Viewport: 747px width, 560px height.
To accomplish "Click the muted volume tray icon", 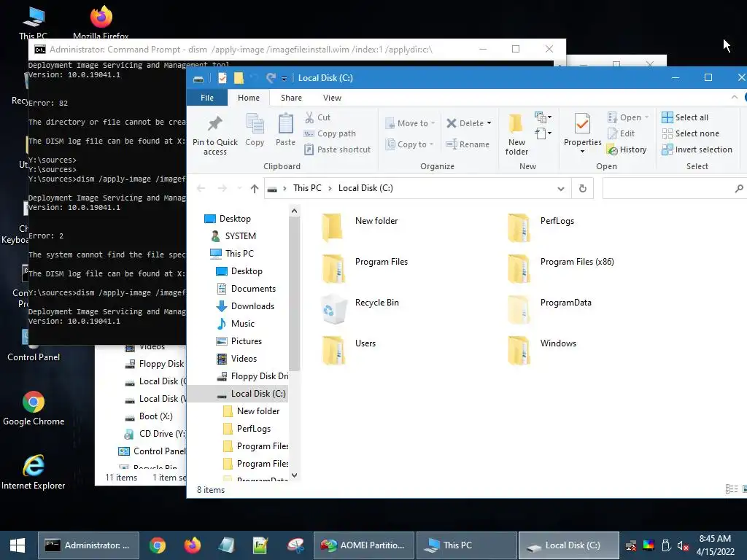I will [x=683, y=545].
